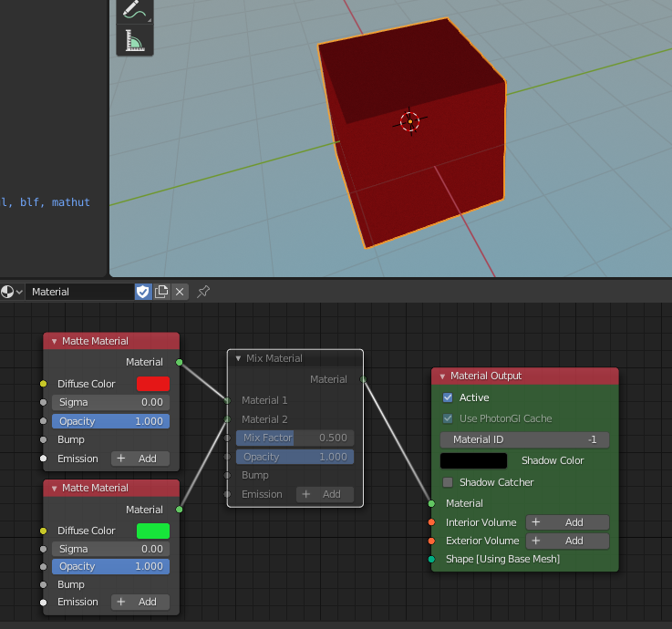Screen dimensions: 672x629
Task: Unlink the material with the X icon
Action: click(180, 292)
